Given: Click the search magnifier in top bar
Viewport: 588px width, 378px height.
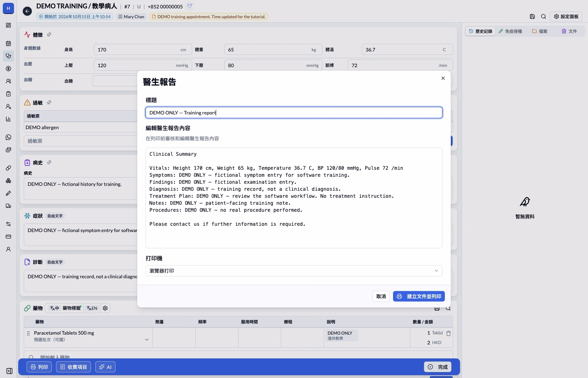Looking at the screenshot, I should (544, 16).
